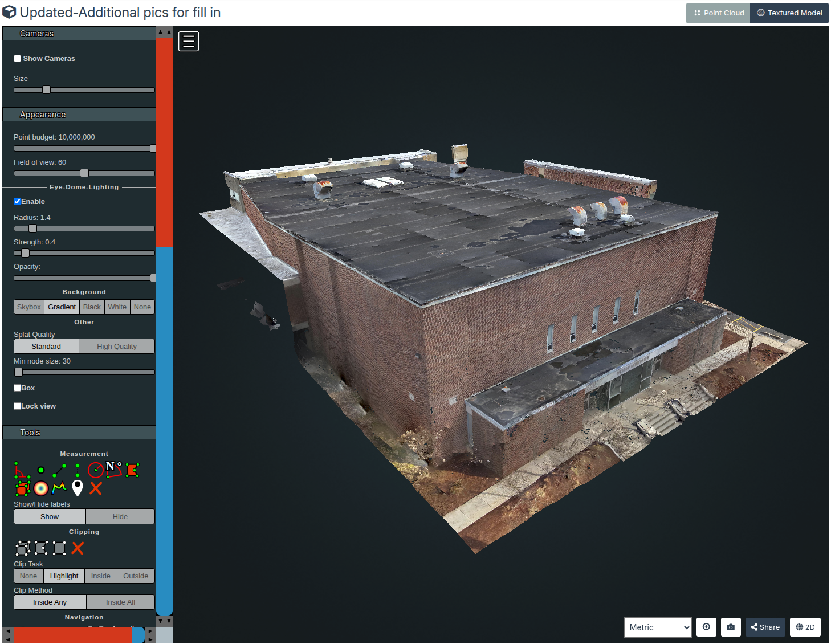Click the Eye-Dome-Lighting Radius slider handle
Image resolution: width=831 pixels, height=644 pixels.
click(32, 229)
